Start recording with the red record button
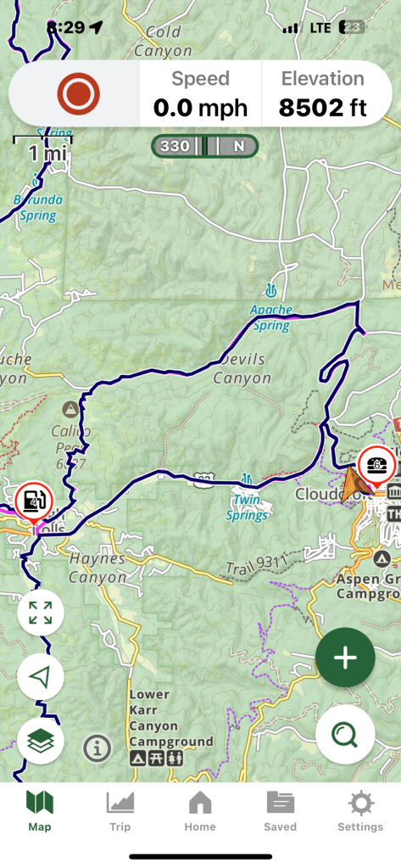Screen dimensions: 401x868 [x=79, y=94]
